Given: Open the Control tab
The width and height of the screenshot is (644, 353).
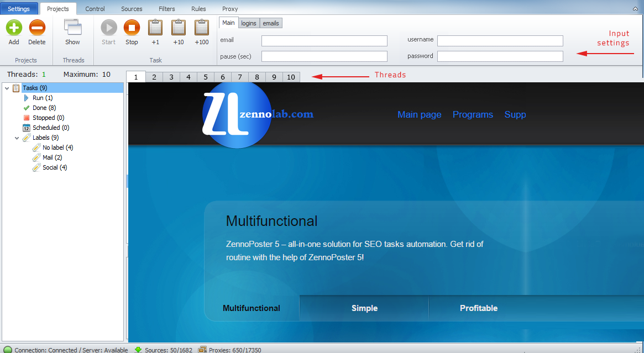Looking at the screenshot, I should tap(95, 9).
